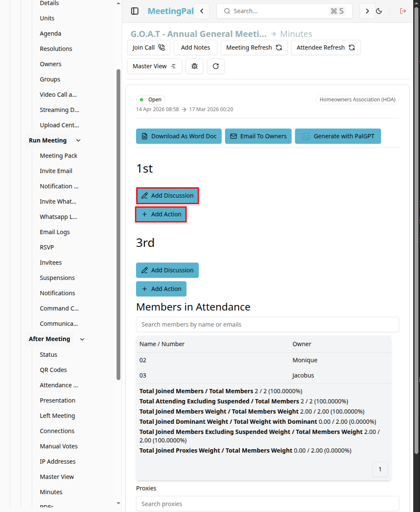420x512 pixels.
Task: Click the sidebar scrollbar down arrow
Action: 119,503
